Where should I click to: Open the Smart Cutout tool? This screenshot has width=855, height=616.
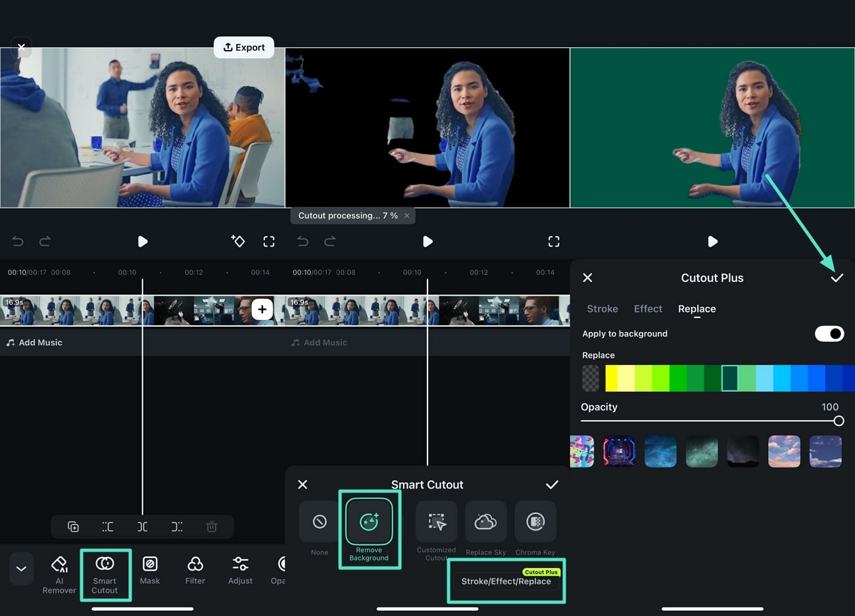pos(105,575)
